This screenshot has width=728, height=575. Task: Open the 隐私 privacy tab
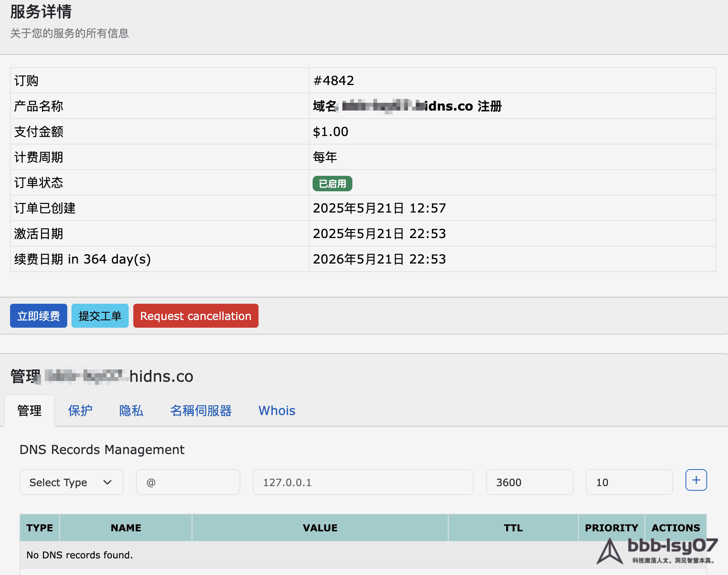point(131,410)
